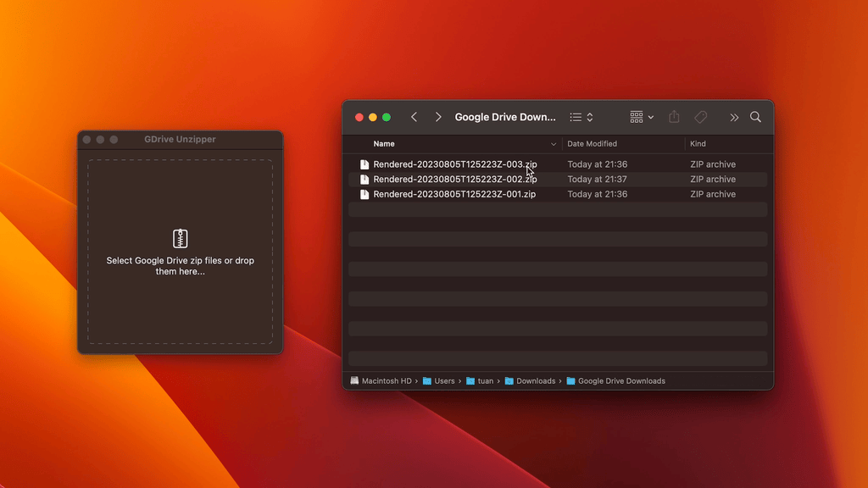Viewport: 868px width, 488px height.
Task: Show more toolbar items double chevron
Action: pyautogui.click(x=734, y=117)
